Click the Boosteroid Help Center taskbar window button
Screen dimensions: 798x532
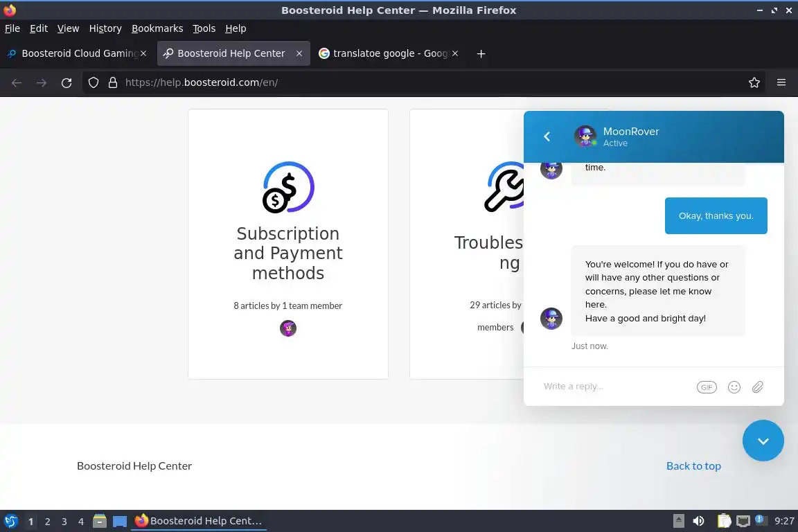tap(199, 521)
